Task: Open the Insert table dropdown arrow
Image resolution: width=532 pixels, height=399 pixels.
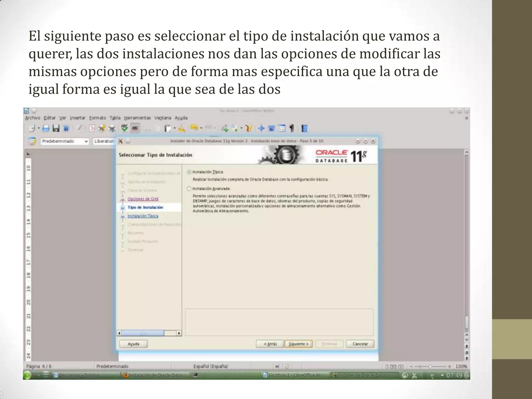Action: pyautogui.click(x=242, y=128)
